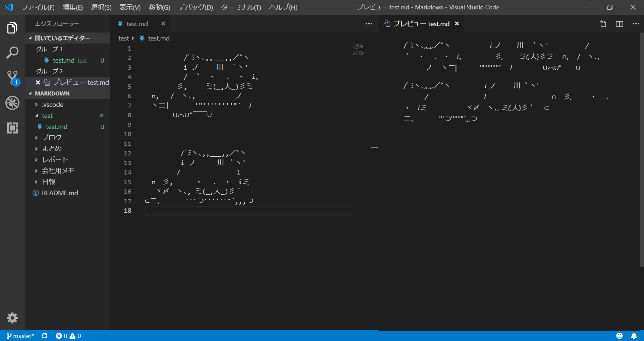The height and width of the screenshot is (341, 644).
Task: Open the 移動(G) menu
Action: coord(159,7)
